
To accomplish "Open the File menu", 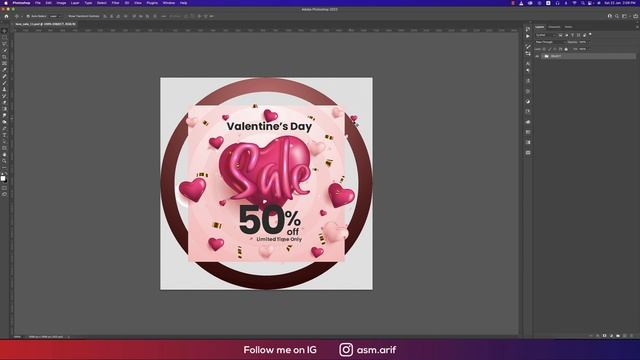I will pos(38,3).
